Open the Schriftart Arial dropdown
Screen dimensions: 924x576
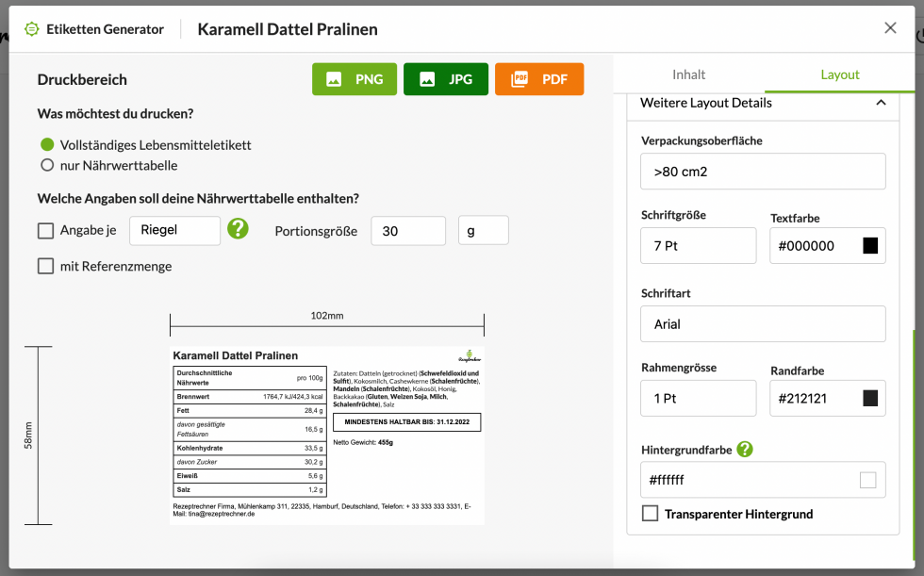763,324
